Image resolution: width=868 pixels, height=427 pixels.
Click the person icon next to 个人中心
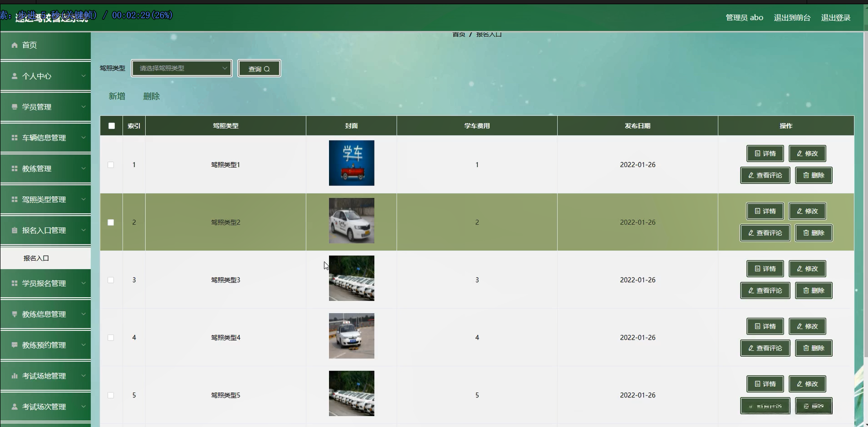15,76
